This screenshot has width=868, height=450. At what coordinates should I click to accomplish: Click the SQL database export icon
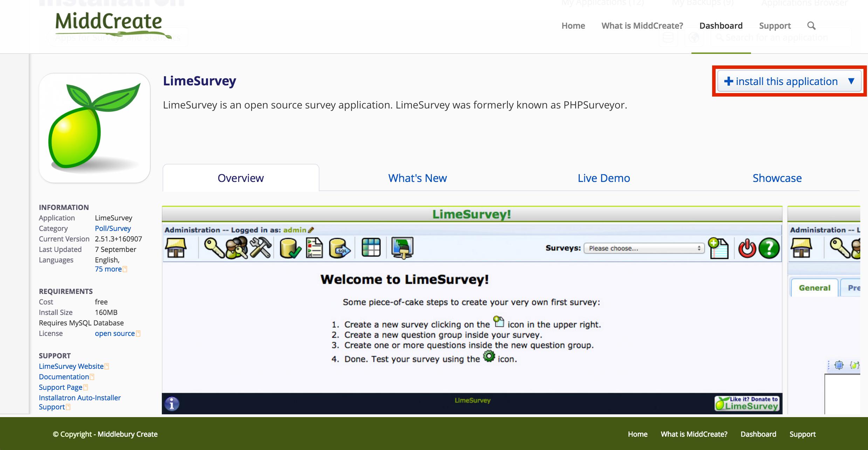[x=339, y=248]
